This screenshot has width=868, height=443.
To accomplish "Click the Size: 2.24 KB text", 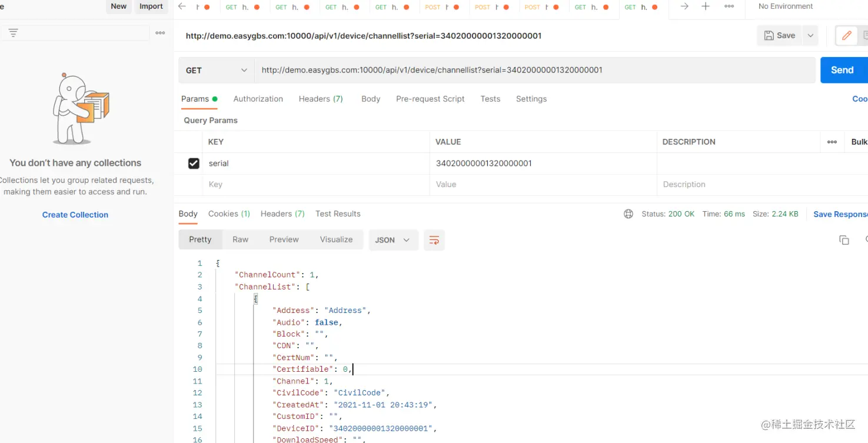I will pyautogui.click(x=776, y=214).
